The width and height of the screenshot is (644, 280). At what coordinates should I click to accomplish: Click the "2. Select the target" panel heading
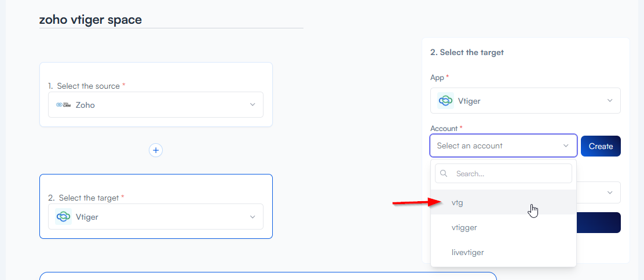467,52
